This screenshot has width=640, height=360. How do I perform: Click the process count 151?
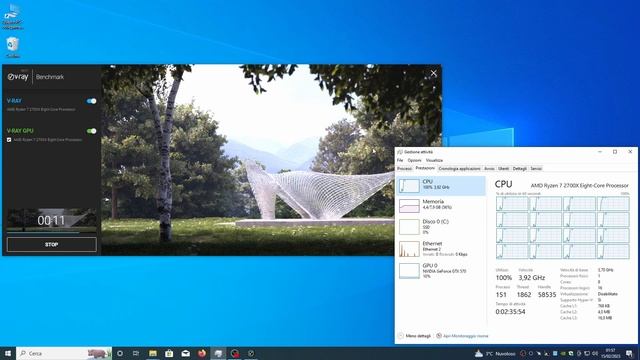(x=501, y=294)
